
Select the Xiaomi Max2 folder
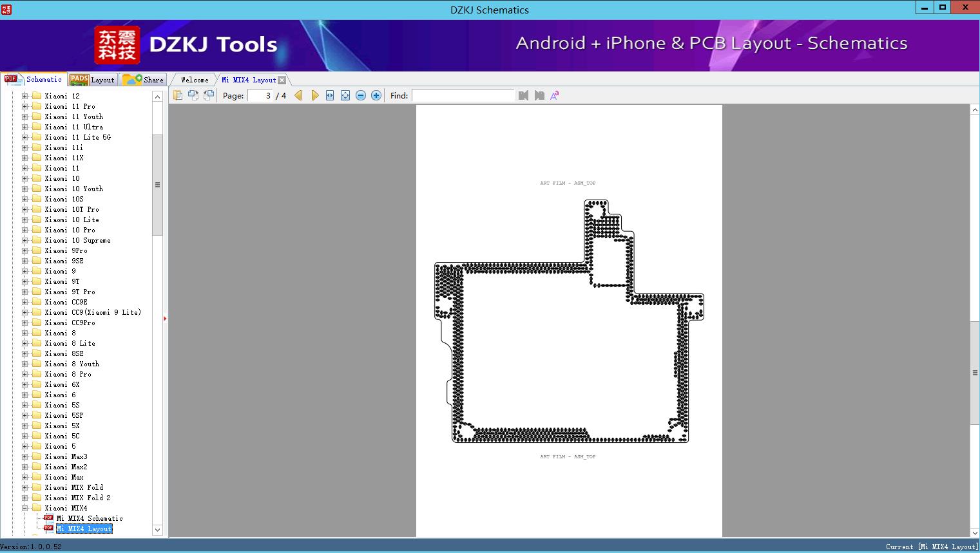tap(66, 467)
